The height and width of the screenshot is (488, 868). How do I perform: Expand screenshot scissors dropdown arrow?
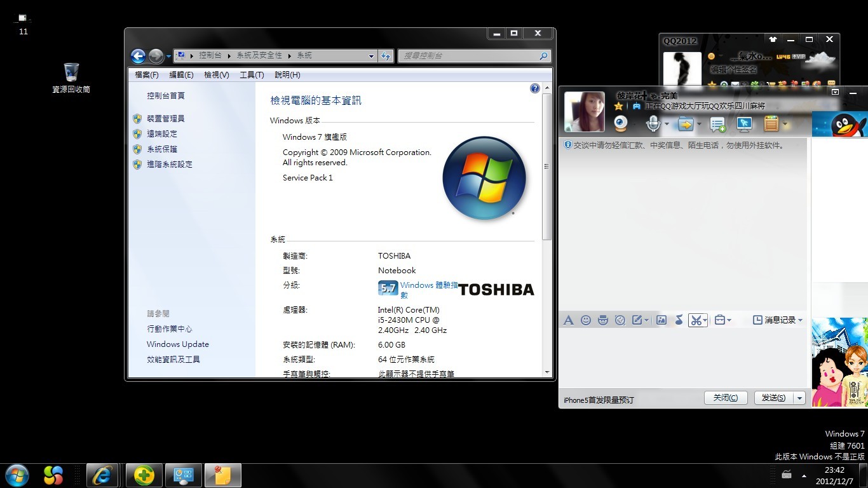705,320
